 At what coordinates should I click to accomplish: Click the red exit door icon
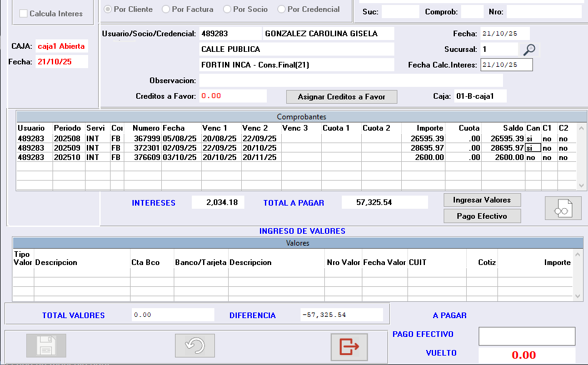point(349,346)
